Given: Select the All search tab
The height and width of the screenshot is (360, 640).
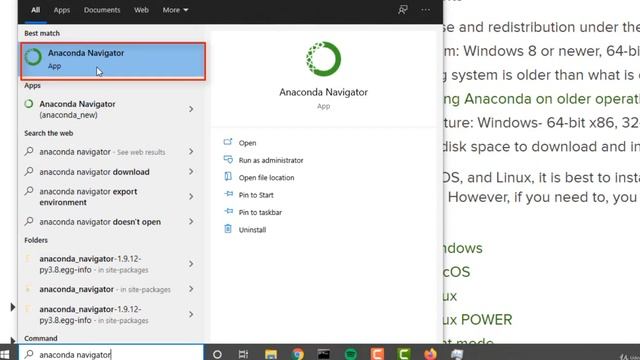Looking at the screenshot, I should (x=36, y=10).
